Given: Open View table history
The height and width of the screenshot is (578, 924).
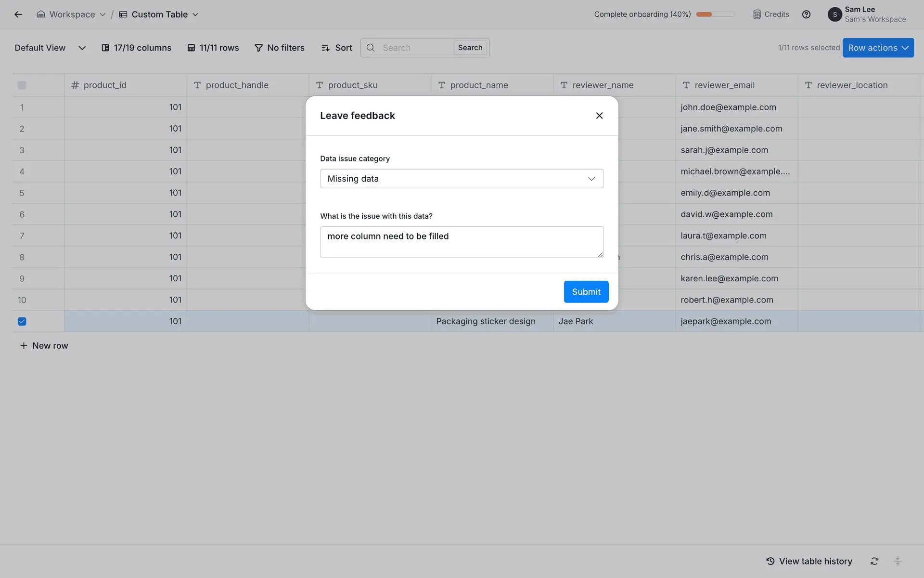Looking at the screenshot, I should coord(809,561).
